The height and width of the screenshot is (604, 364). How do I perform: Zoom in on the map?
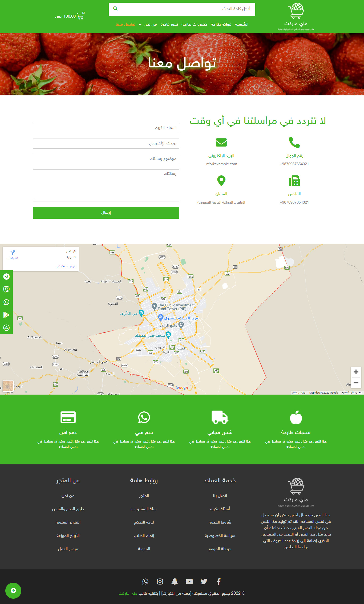point(356,372)
